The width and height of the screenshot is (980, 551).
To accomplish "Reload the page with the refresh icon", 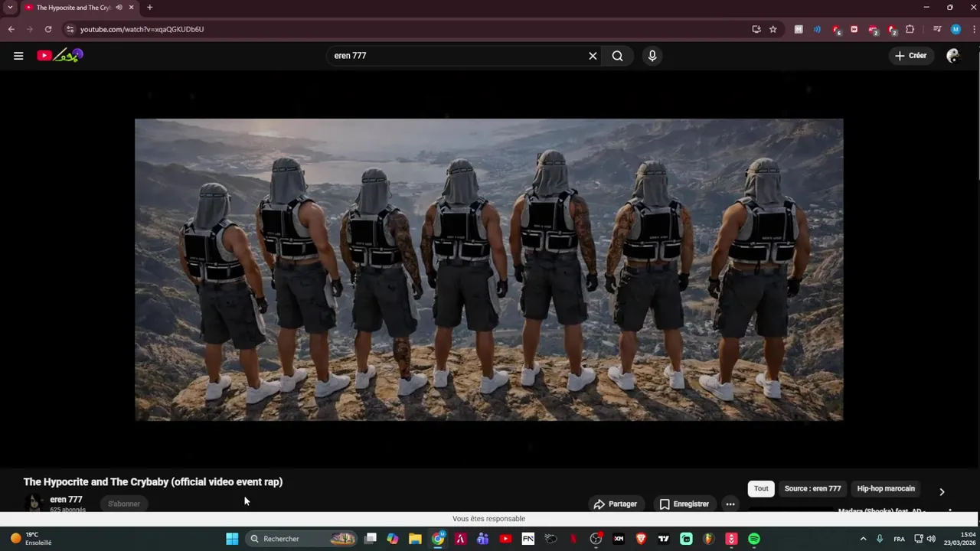I will click(x=48, y=29).
